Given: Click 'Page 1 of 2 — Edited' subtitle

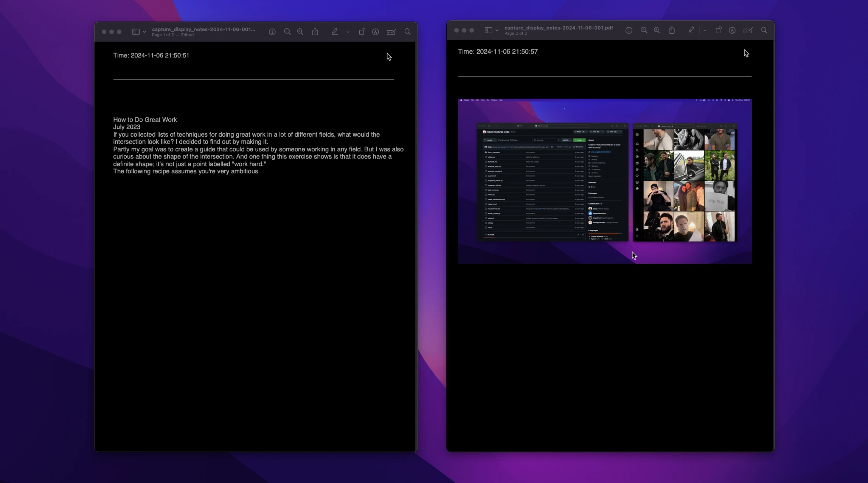Looking at the screenshot, I should tap(173, 35).
